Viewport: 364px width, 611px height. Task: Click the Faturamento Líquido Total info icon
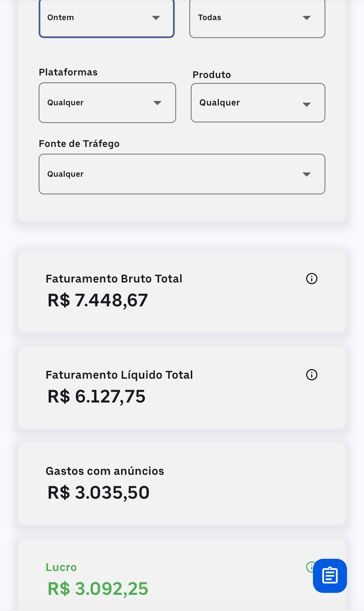[312, 375]
